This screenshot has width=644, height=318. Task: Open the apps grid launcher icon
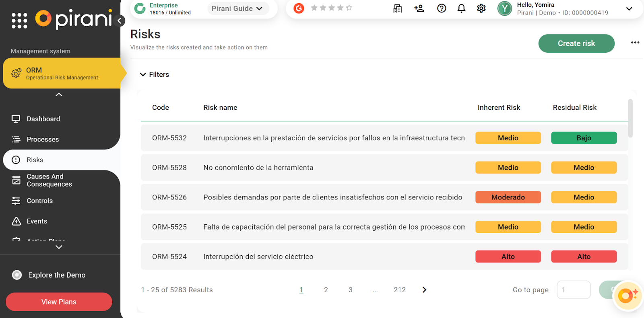pyautogui.click(x=19, y=21)
